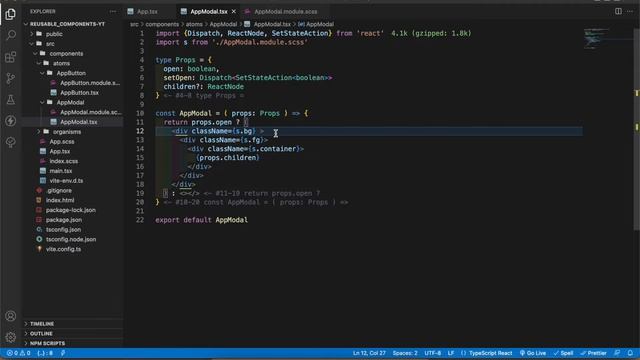This screenshot has height=360, width=640.
Task: Expand the organisms folder
Action: tap(67, 132)
